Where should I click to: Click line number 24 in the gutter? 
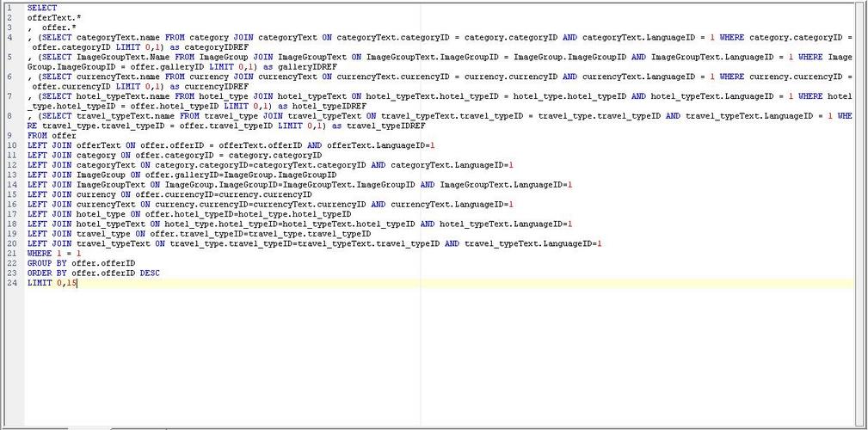click(11, 283)
